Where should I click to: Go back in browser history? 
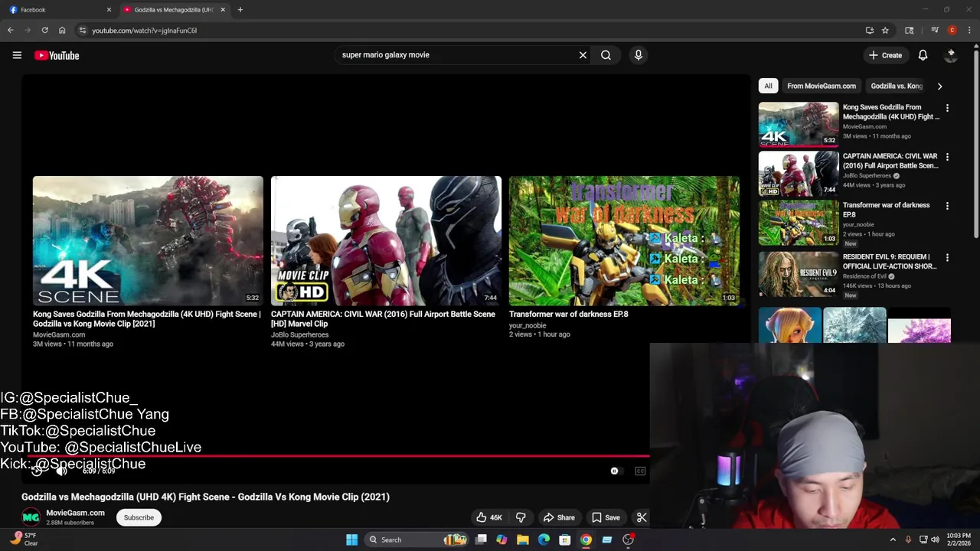point(10,31)
